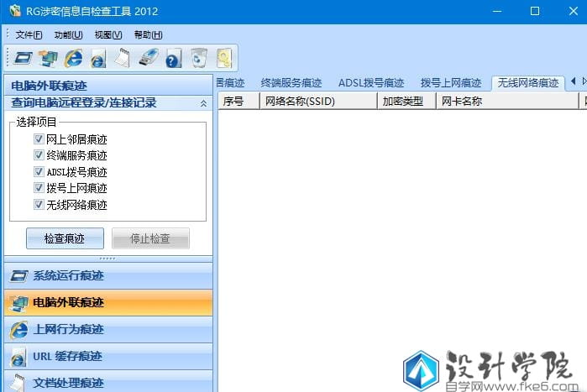The image size is (587, 392).
Task: Sort by the 加密类型 column header
Action: pos(406,102)
